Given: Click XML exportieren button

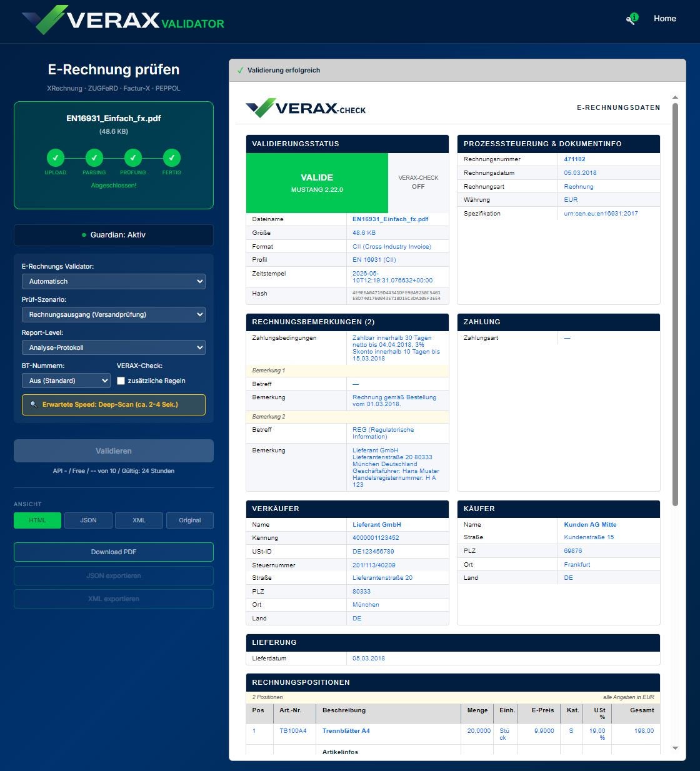Looking at the screenshot, I should (x=114, y=599).
